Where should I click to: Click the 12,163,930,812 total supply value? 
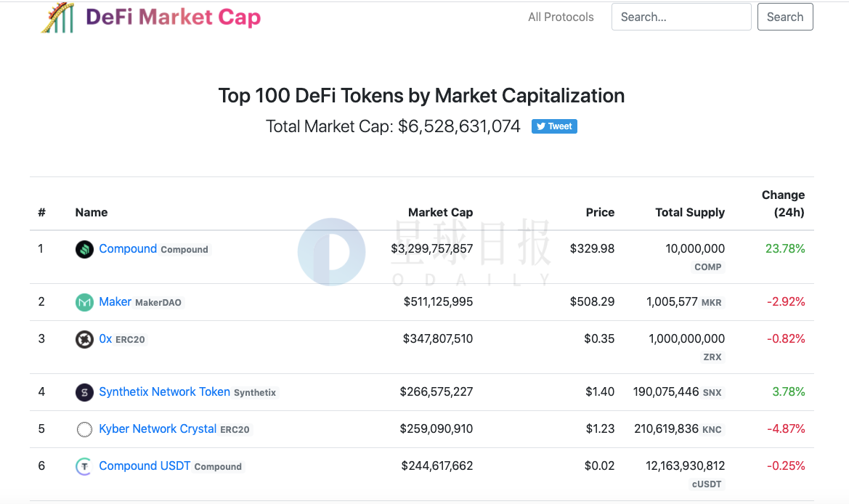[685, 466]
